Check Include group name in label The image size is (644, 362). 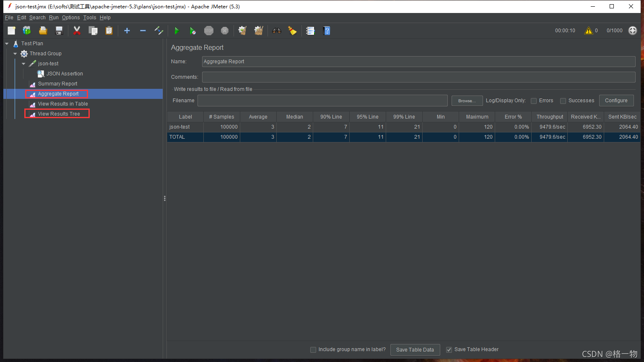point(313,350)
